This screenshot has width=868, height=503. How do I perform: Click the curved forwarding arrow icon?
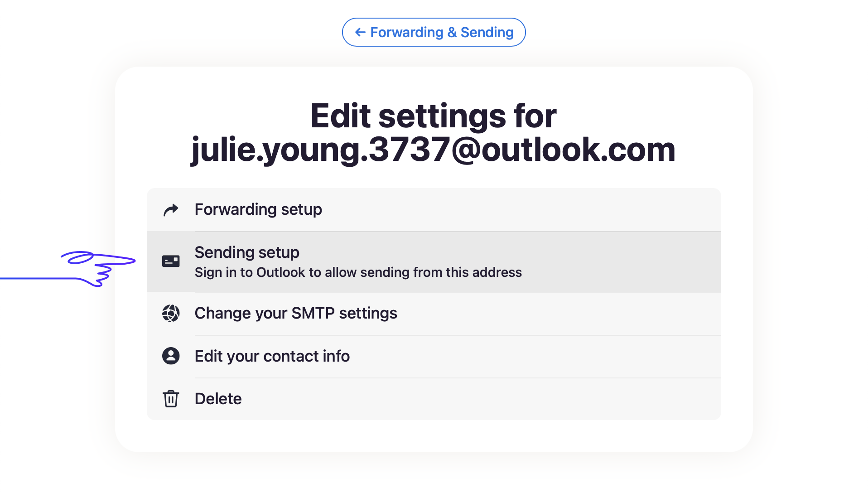pyautogui.click(x=171, y=210)
